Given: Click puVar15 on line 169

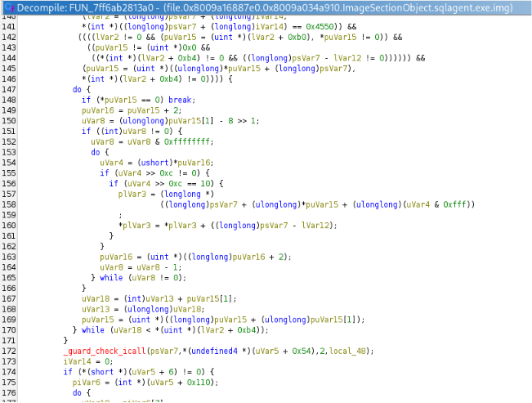Looking at the screenshot, I should (x=98, y=320).
